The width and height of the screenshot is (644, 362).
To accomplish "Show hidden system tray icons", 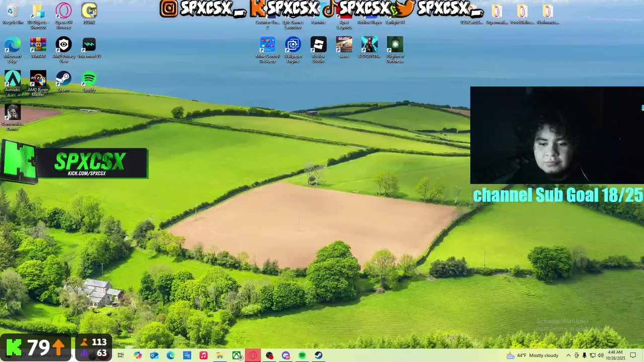I will [x=569, y=355].
